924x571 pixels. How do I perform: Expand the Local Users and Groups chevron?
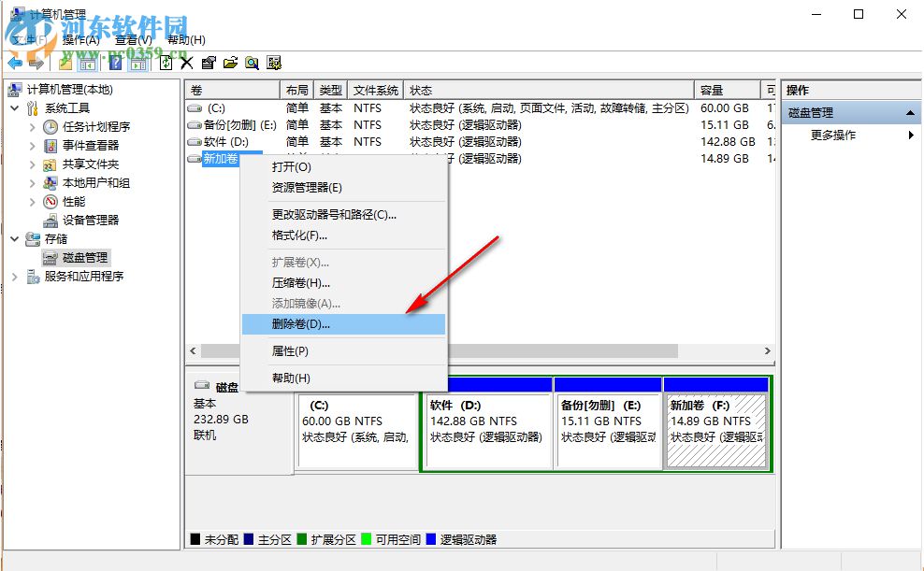click(33, 183)
